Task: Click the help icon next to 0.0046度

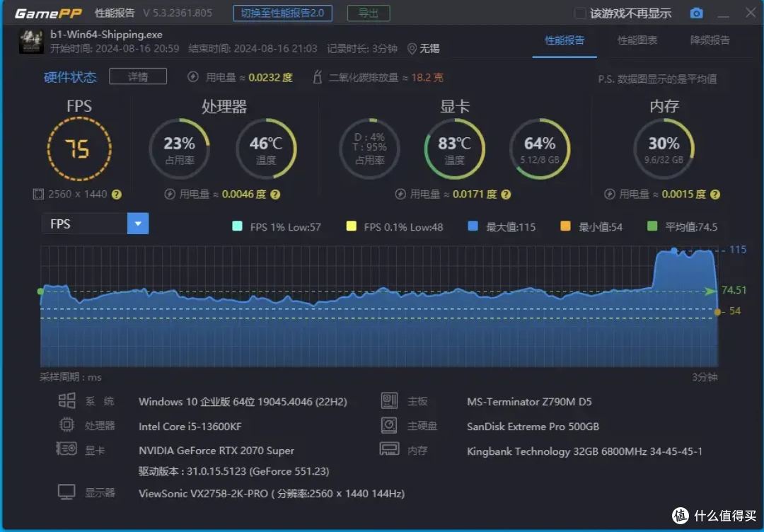Action: 275,195
